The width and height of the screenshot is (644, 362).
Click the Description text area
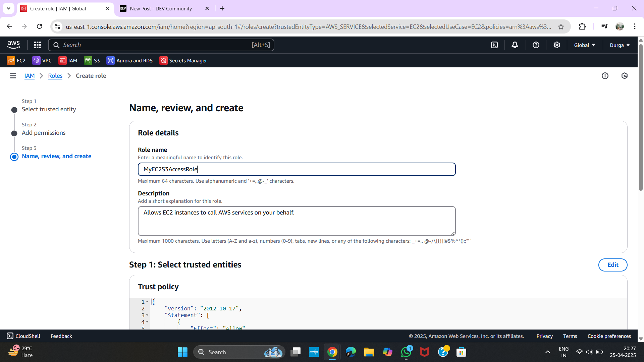click(297, 221)
